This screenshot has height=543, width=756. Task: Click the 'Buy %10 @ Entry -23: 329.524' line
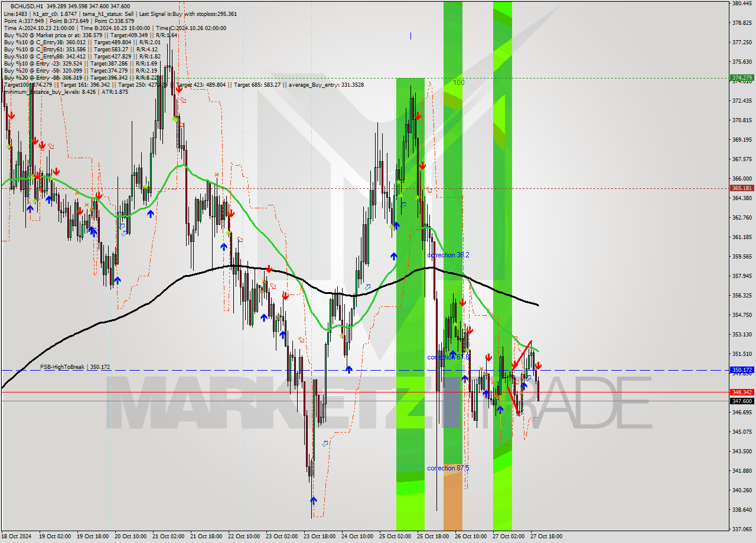point(80,63)
